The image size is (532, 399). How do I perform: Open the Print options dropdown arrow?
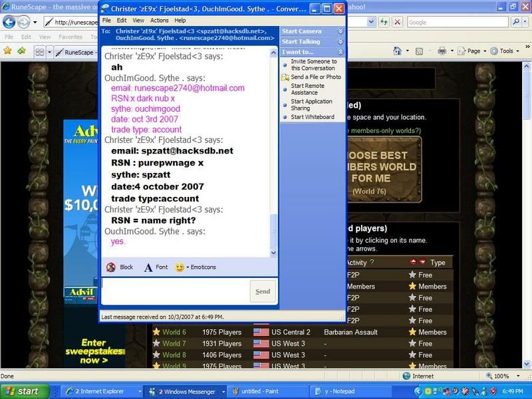coord(452,51)
